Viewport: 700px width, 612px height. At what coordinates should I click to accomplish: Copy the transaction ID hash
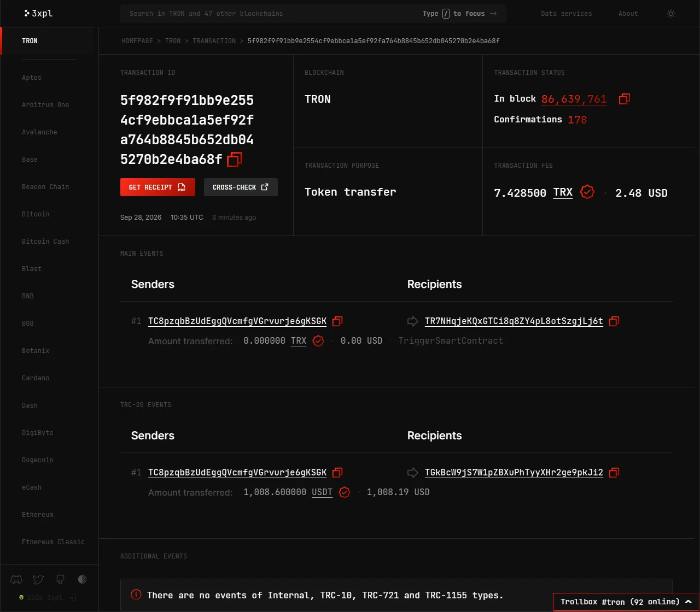(235, 160)
